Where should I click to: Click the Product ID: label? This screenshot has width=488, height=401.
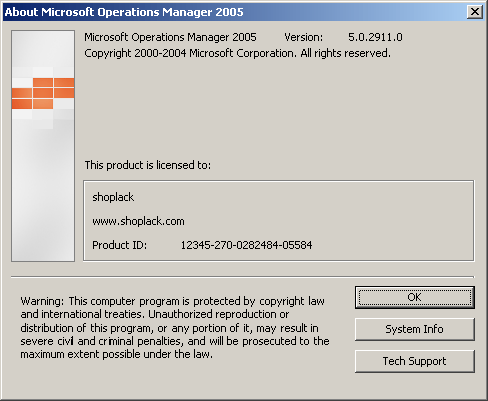point(119,245)
